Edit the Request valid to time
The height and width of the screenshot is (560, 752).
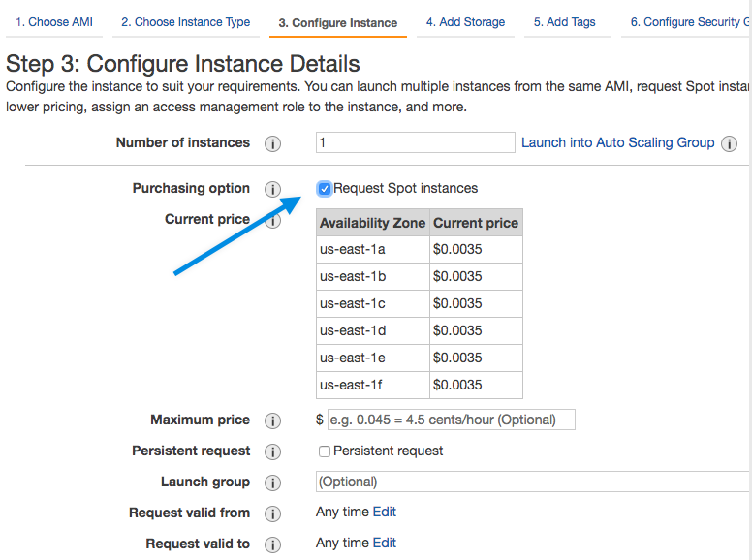click(x=384, y=543)
